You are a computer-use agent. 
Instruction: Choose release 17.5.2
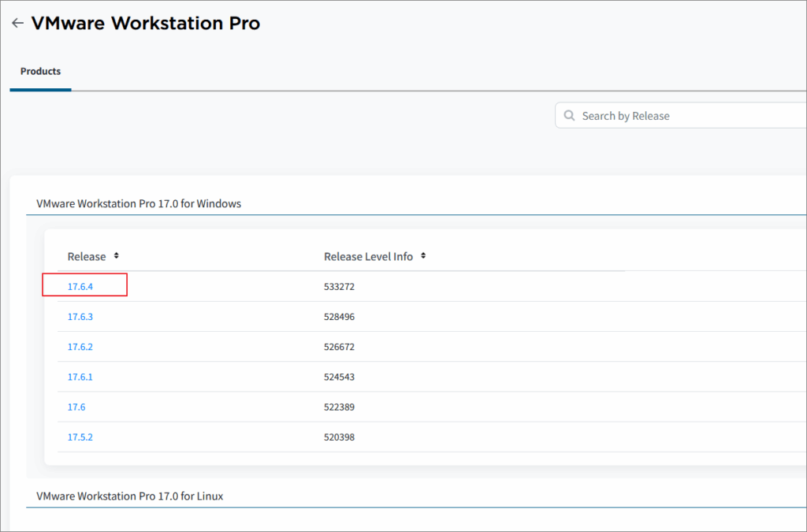[80, 437]
